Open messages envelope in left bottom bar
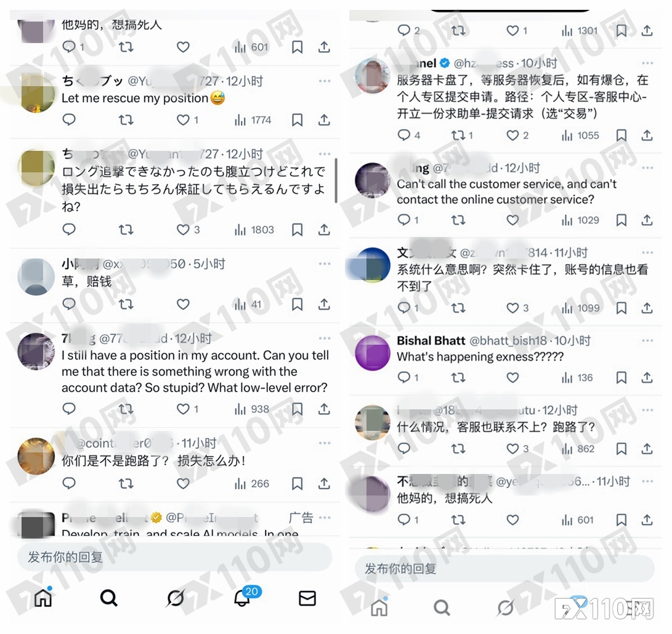Screen dimensions: 672x634 tap(307, 598)
